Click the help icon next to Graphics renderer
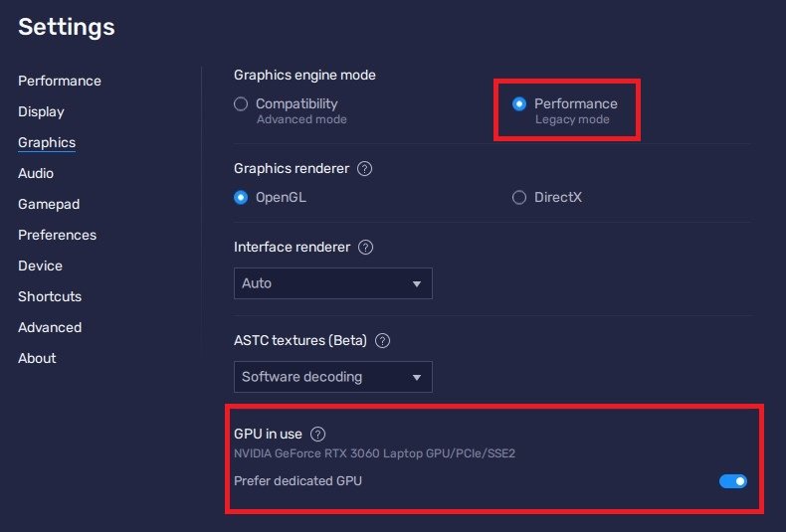Screen dimensions: 786x532 [x=364, y=169]
